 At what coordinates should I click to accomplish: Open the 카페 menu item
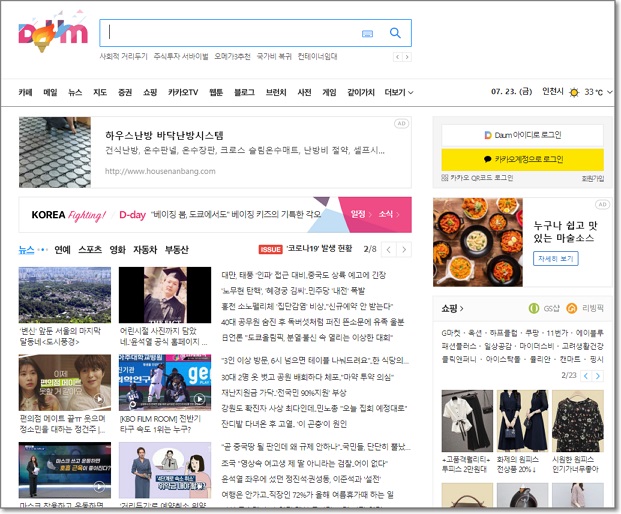pos(25,92)
